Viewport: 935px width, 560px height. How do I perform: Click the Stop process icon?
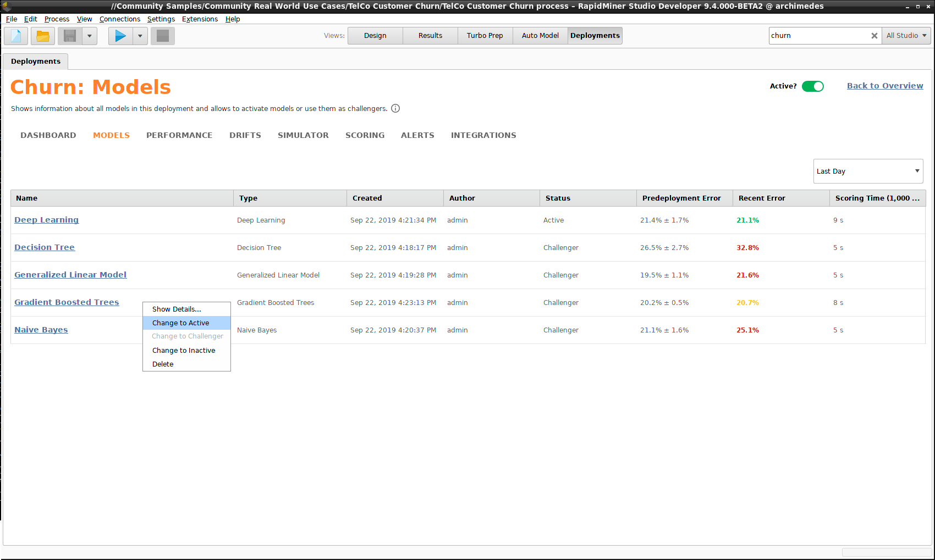click(x=163, y=36)
